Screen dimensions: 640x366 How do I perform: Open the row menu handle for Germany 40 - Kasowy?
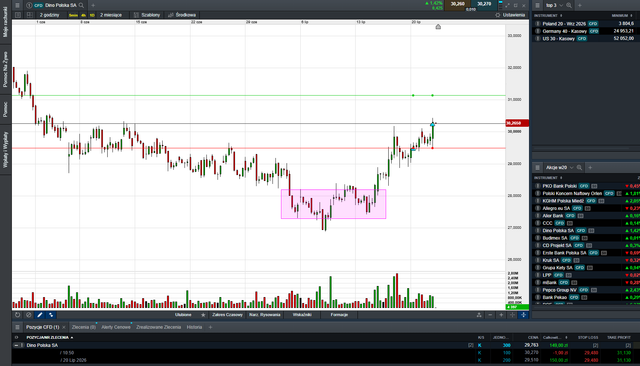click(x=538, y=31)
